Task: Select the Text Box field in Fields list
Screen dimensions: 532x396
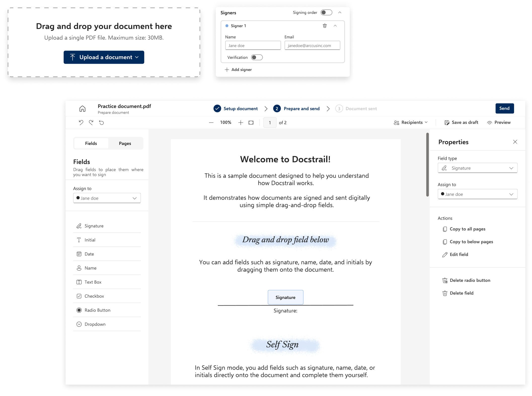Action: 107,282
